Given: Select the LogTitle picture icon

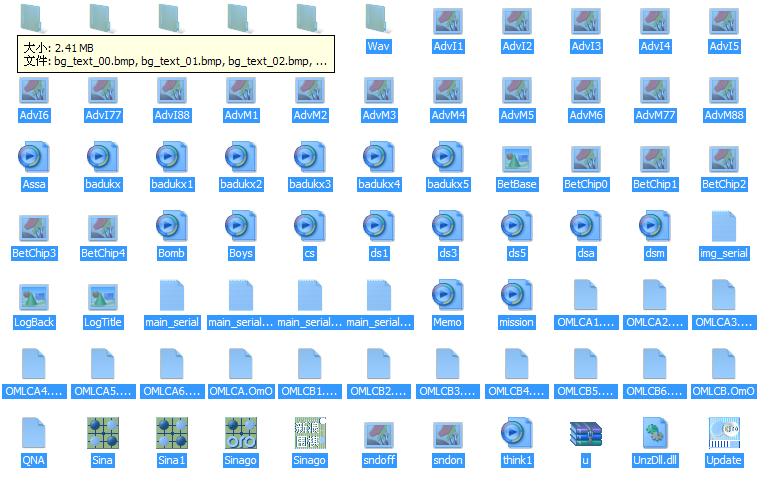Looking at the screenshot, I should pyautogui.click(x=103, y=298).
